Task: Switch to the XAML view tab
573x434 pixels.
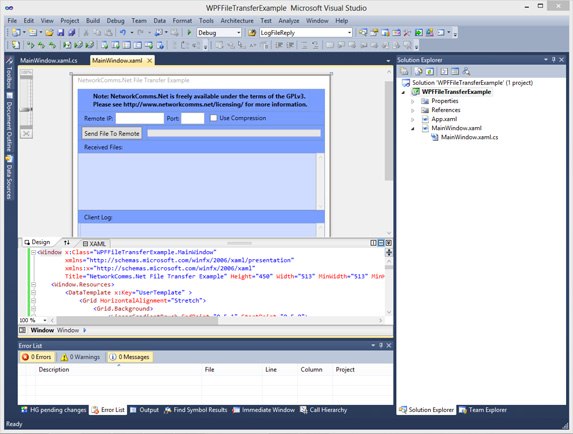Action: pyautogui.click(x=94, y=244)
